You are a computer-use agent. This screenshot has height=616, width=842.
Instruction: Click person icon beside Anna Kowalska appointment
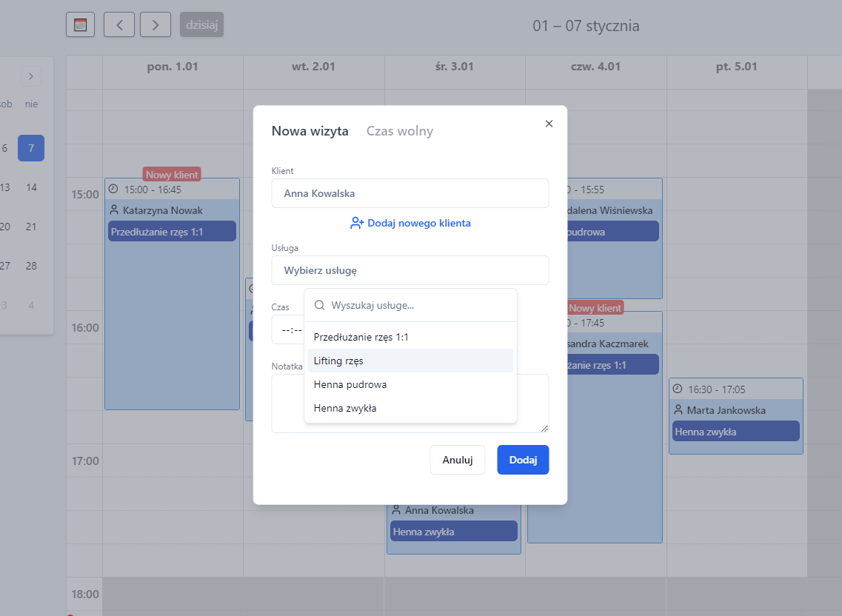pyautogui.click(x=396, y=509)
